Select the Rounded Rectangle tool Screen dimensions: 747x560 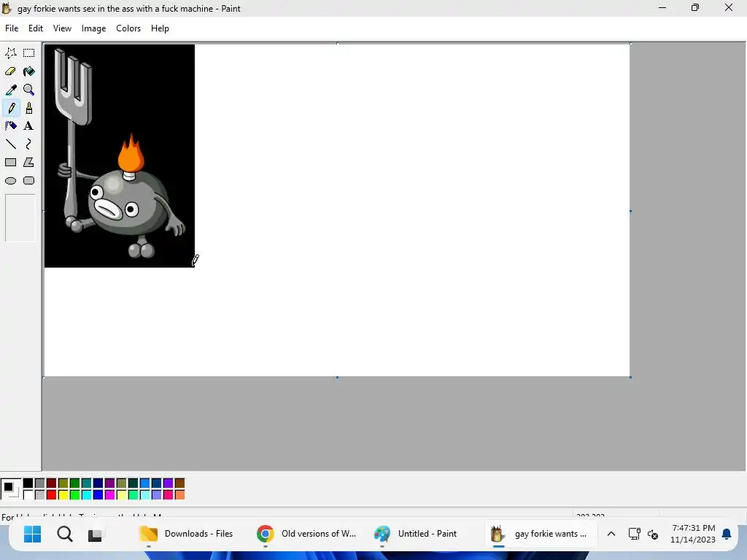pos(28,181)
